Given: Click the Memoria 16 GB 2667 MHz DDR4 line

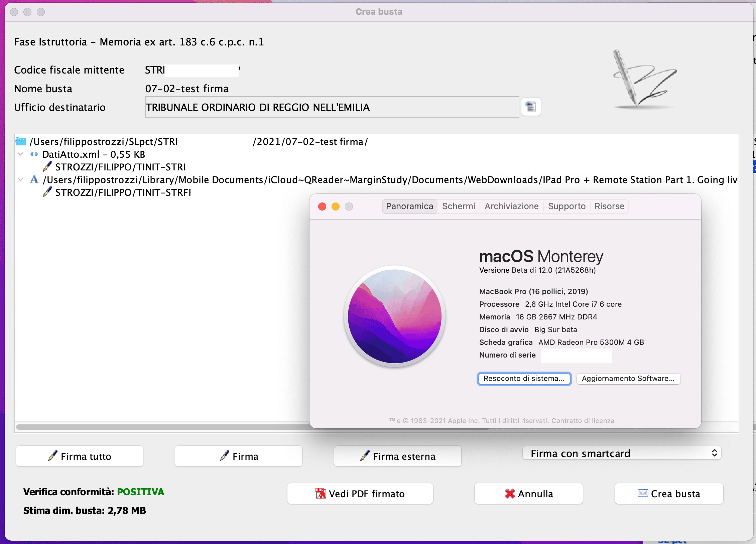Looking at the screenshot, I should [538, 317].
